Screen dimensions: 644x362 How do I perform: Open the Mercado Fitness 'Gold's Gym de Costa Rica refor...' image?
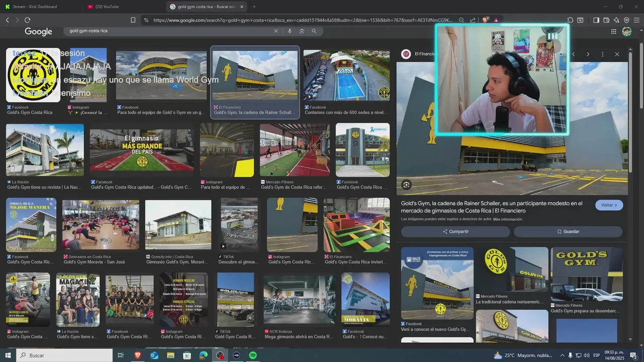click(295, 150)
